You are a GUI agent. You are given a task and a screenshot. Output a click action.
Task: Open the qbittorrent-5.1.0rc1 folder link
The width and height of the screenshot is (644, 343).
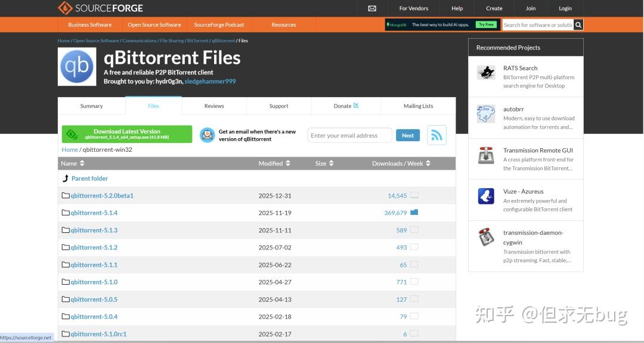98,334
